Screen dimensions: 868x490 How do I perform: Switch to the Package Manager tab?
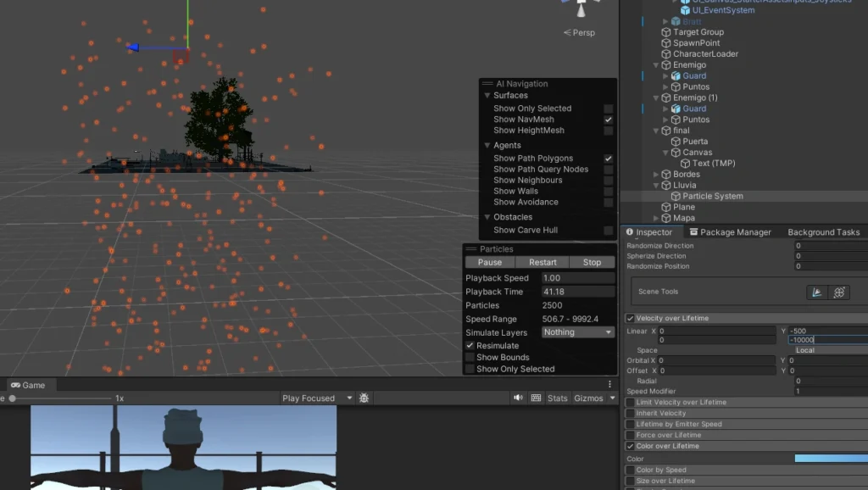[730, 232]
